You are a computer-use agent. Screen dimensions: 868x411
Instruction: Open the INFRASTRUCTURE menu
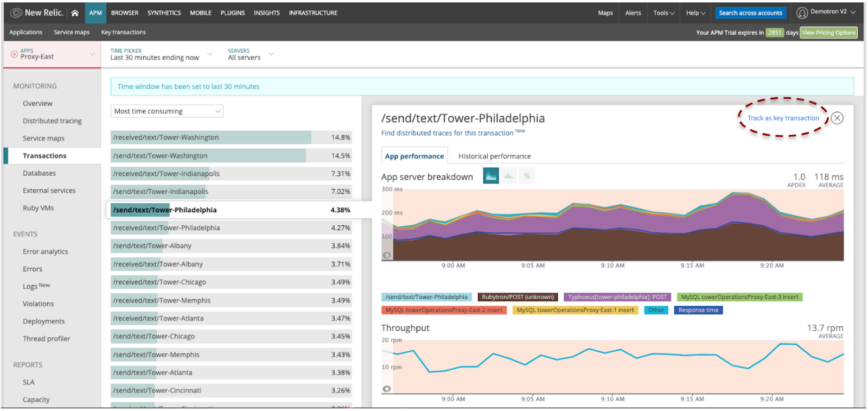(x=313, y=13)
